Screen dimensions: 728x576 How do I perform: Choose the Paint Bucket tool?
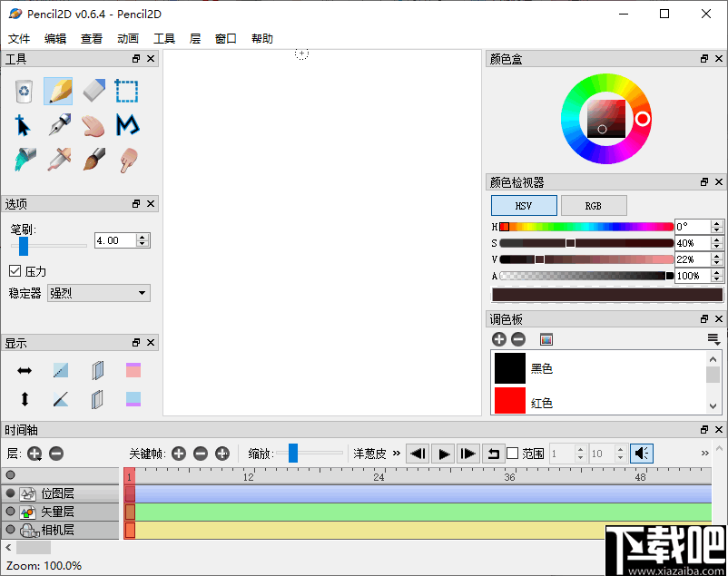(23, 160)
